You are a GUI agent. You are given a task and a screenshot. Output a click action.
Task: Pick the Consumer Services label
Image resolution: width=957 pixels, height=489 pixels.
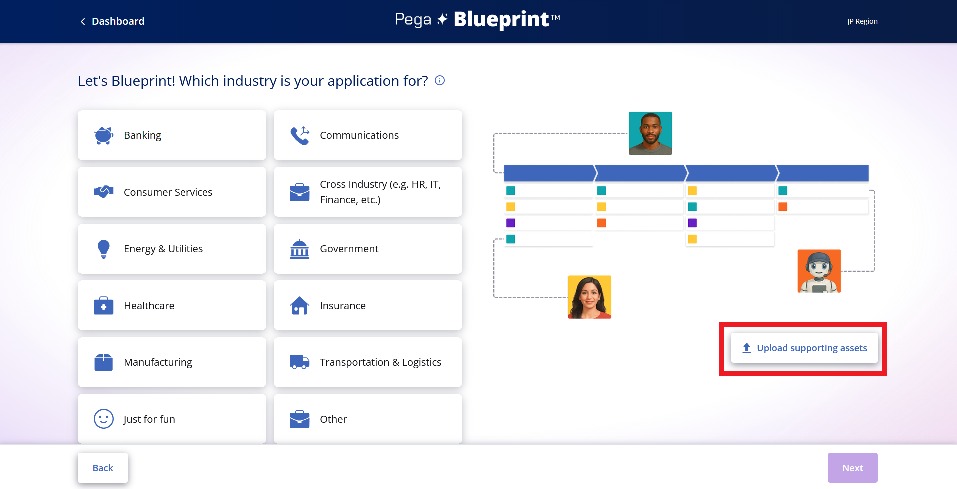pyautogui.click(x=168, y=192)
